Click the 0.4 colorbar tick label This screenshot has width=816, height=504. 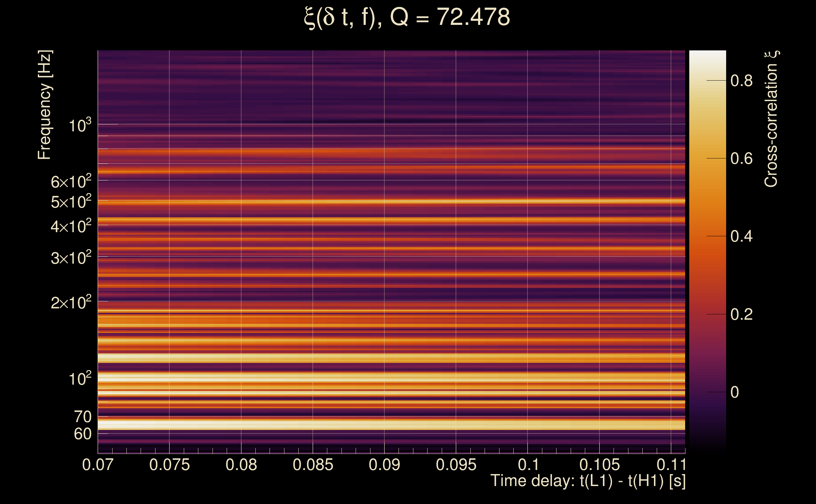pos(741,236)
